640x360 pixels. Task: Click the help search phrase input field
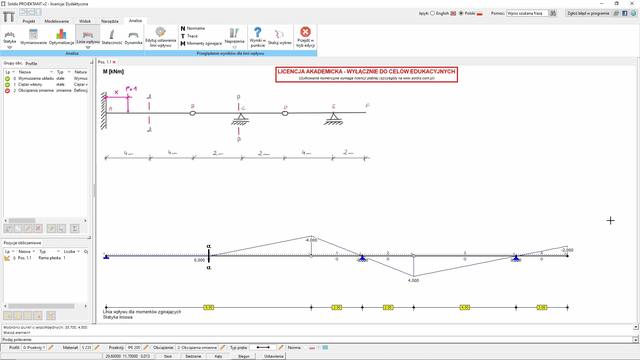point(527,13)
